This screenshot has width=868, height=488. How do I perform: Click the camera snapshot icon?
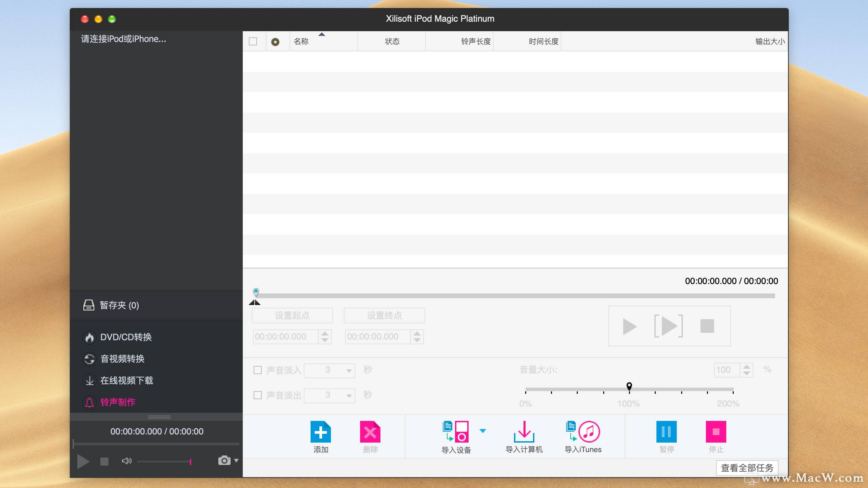click(224, 461)
